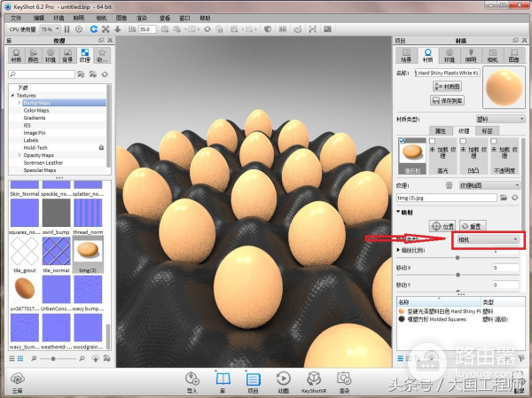The width and height of the screenshot is (532, 398).
Task: Toggle the diffuse texture checkbox
Action: (x=402, y=140)
